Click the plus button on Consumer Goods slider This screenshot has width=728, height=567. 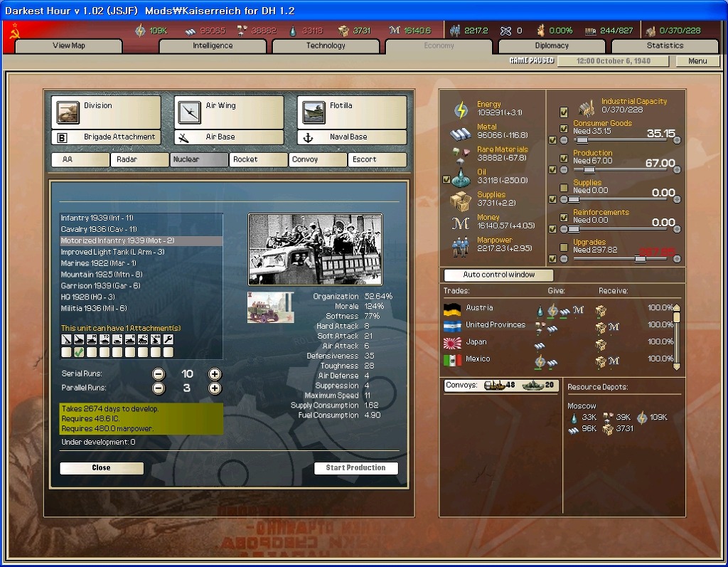(x=677, y=140)
